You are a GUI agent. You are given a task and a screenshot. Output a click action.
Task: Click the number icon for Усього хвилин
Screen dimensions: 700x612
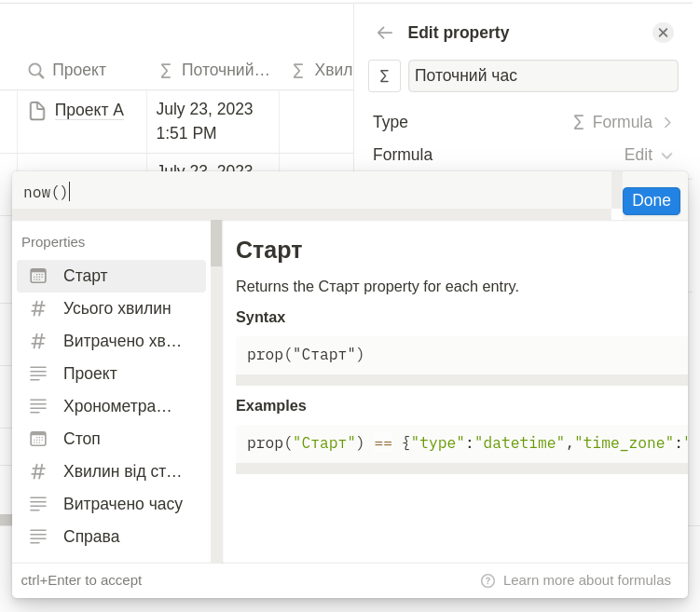point(38,308)
